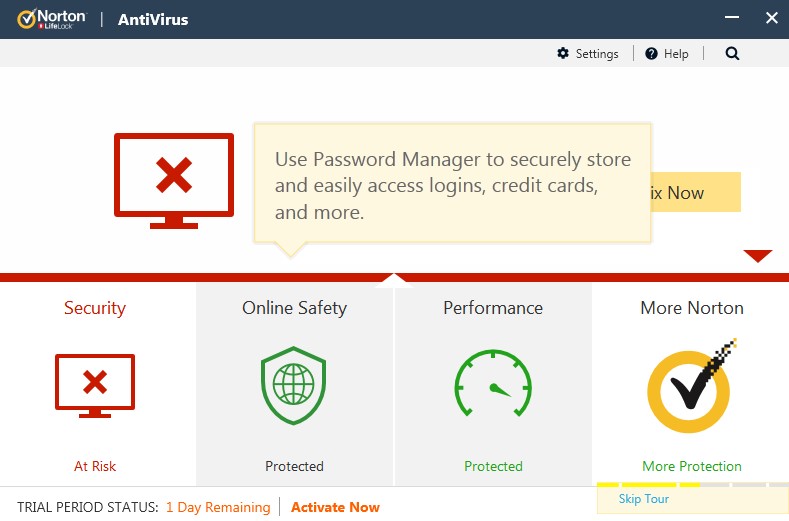
Task: Select the More Norton tab title
Action: [x=692, y=308]
